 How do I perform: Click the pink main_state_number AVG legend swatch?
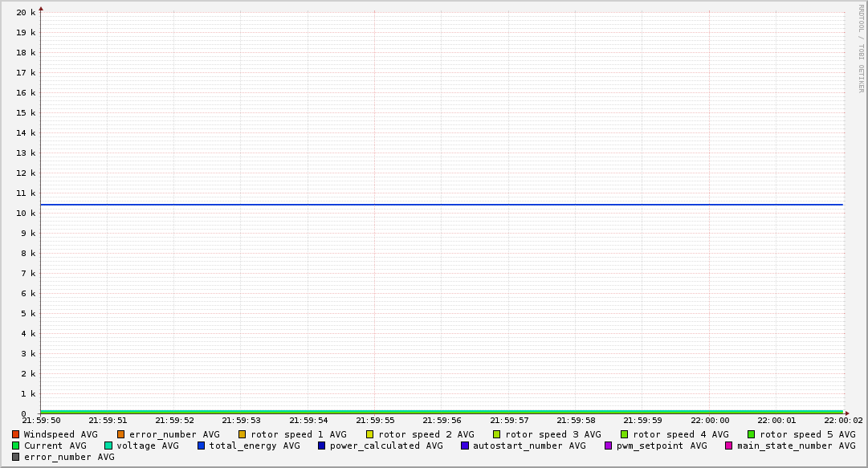coord(729,446)
